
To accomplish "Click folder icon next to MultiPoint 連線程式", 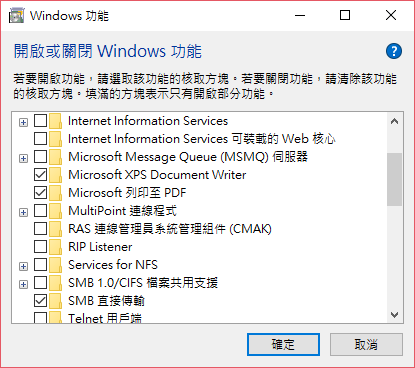I will (x=55, y=211).
